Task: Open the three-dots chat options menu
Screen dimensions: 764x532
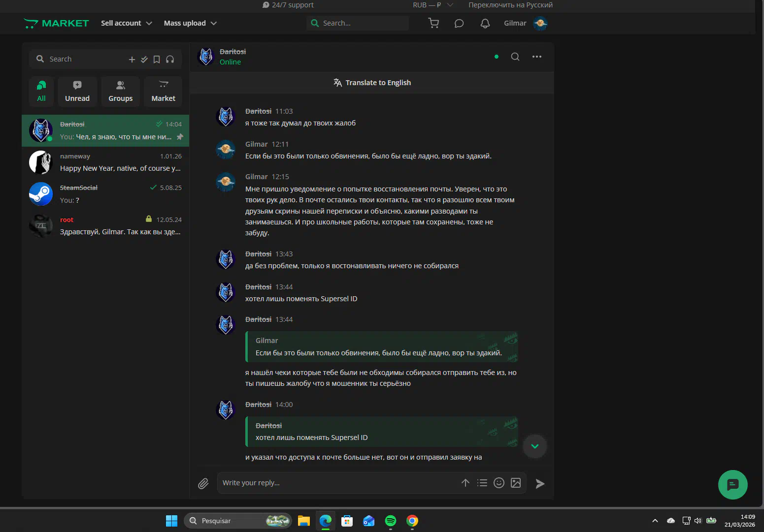Action: [537, 57]
